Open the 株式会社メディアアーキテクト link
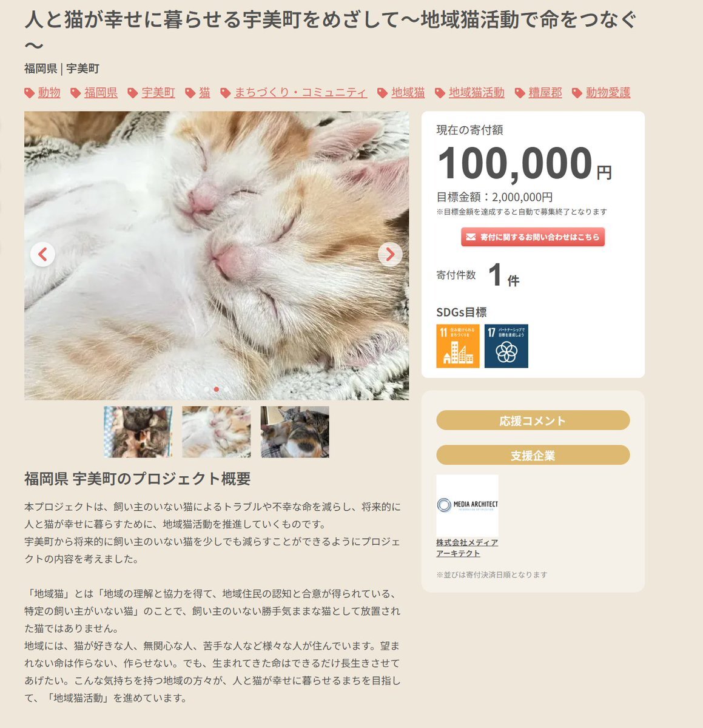703x728 pixels. pyautogui.click(x=467, y=548)
